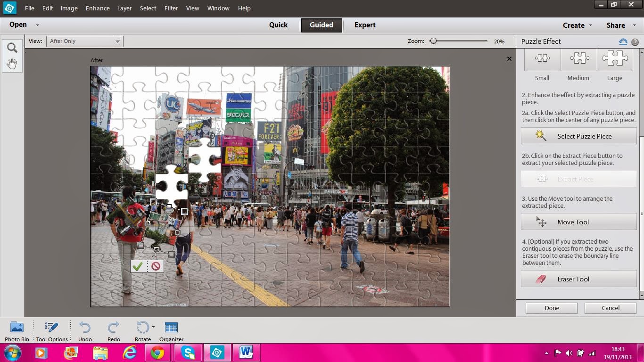This screenshot has height=362, width=644.
Task: Open Puzzle Effect help
Action: pyautogui.click(x=635, y=42)
